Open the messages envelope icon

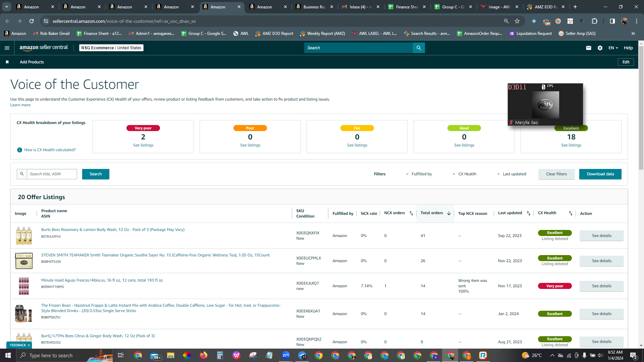click(x=588, y=48)
